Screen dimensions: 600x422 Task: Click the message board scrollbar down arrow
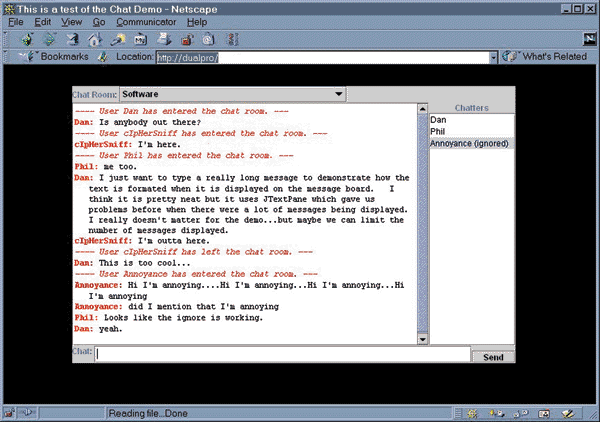click(421, 340)
